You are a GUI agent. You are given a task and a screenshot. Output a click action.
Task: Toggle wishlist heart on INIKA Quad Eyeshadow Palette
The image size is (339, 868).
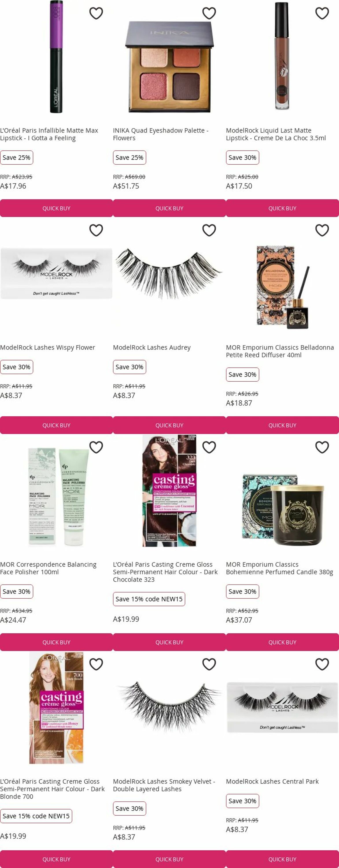(209, 14)
